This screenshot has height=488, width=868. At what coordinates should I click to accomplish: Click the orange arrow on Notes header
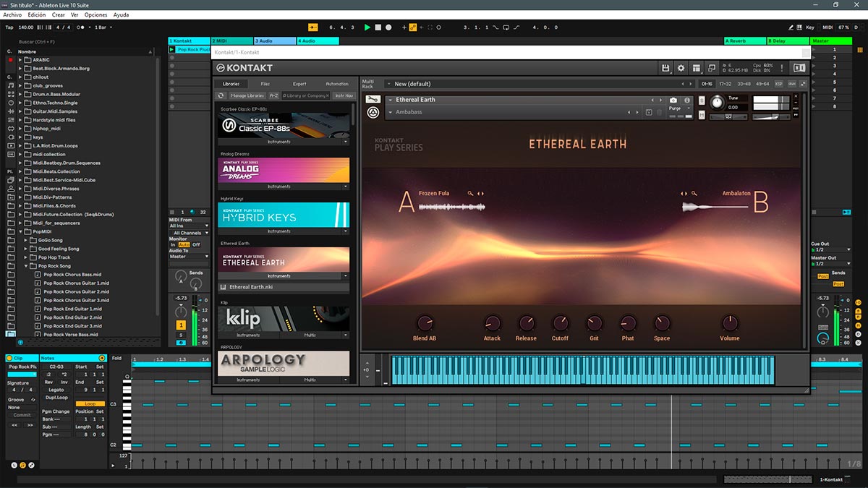(102, 358)
